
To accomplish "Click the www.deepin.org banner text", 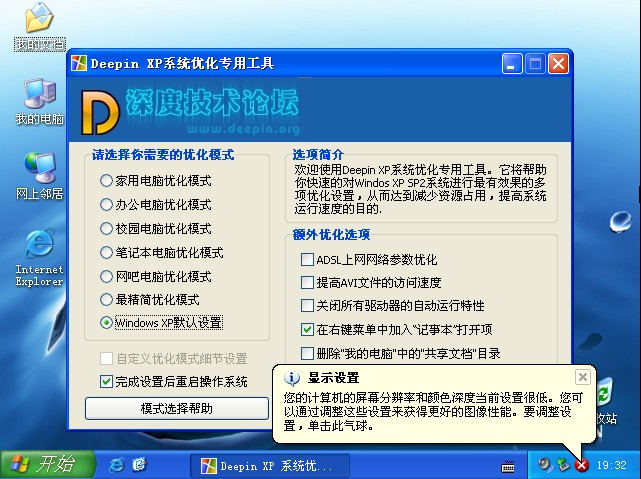I will click(x=244, y=129).
